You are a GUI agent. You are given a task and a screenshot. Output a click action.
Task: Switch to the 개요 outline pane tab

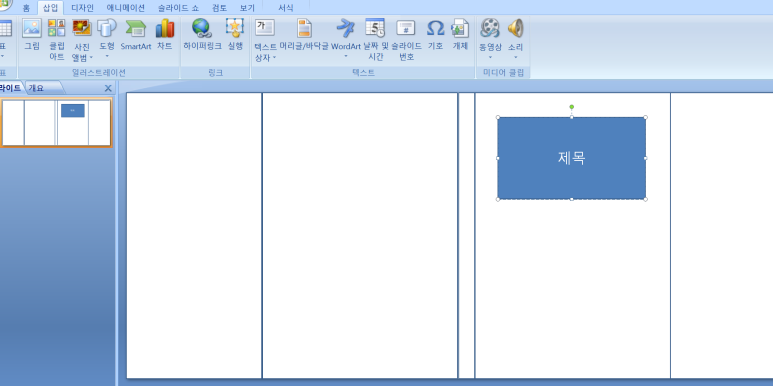point(37,88)
